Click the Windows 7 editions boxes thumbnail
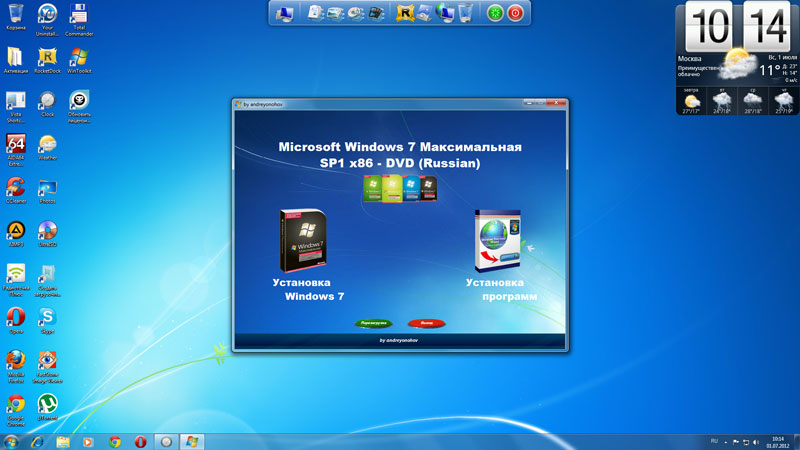 click(400, 188)
